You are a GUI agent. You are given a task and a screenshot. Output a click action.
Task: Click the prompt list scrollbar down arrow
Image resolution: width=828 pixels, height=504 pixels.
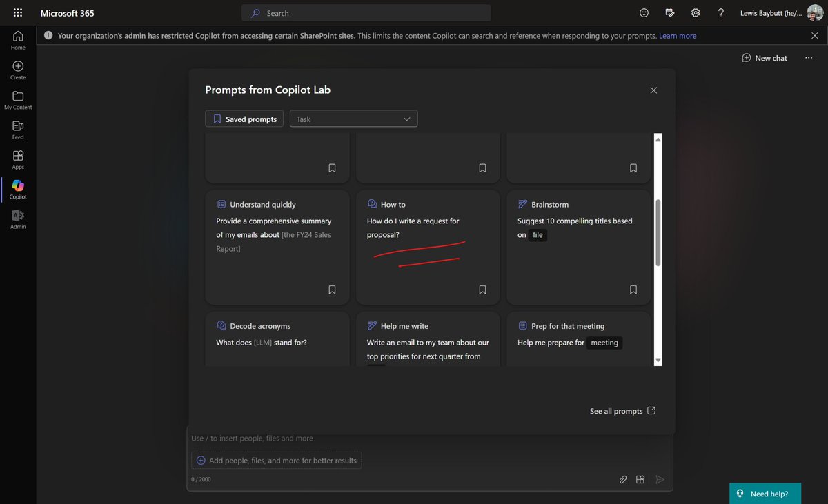click(658, 360)
